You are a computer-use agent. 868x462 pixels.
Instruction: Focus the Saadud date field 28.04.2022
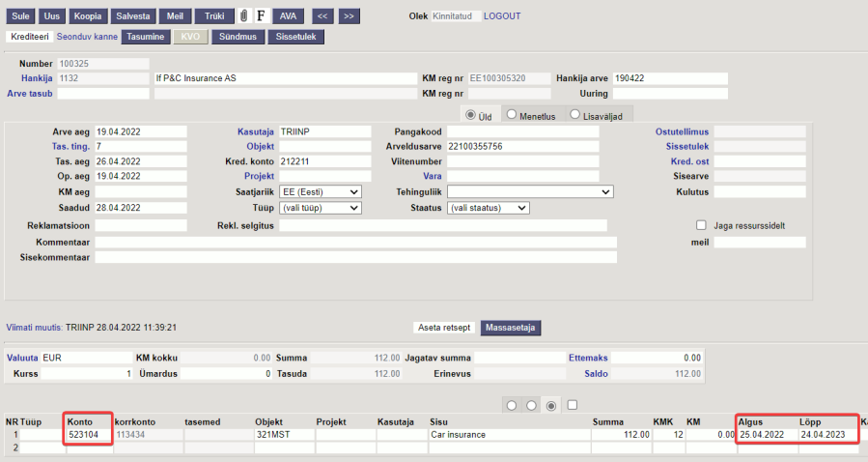point(141,208)
